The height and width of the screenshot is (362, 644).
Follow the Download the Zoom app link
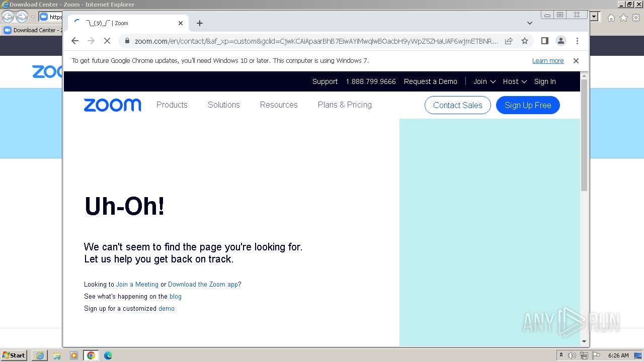click(203, 285)
